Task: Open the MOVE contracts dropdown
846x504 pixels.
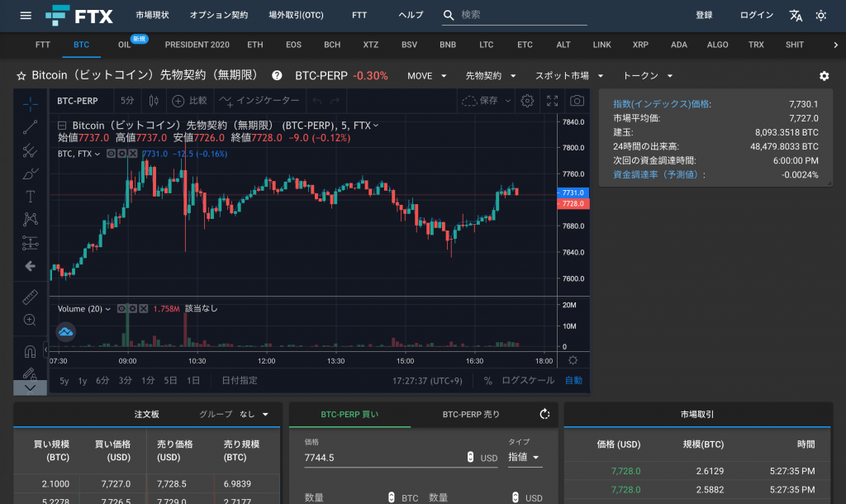Action: point(427,76)
